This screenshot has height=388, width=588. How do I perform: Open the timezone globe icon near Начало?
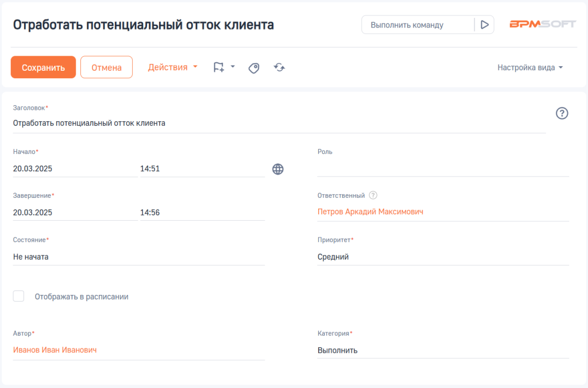tap(278, 169)
